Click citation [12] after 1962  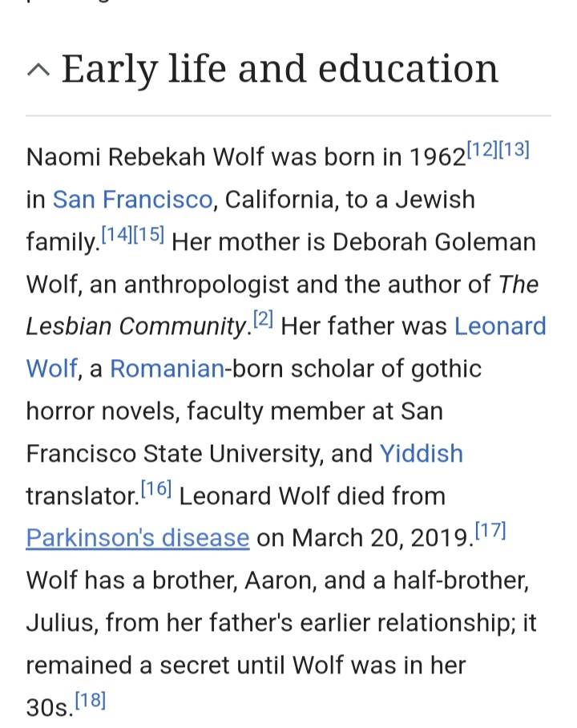[x=481, y=149]
